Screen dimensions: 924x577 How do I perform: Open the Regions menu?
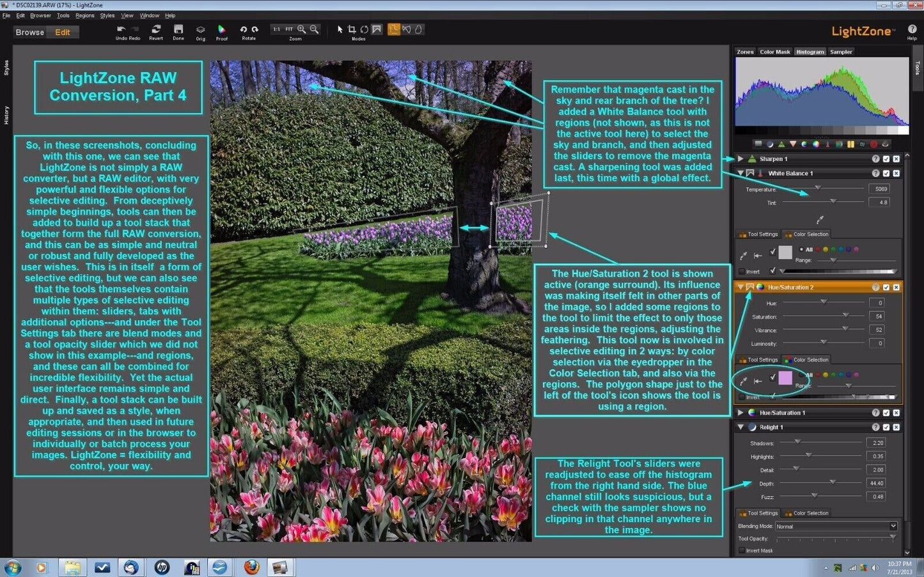point(84,15)
